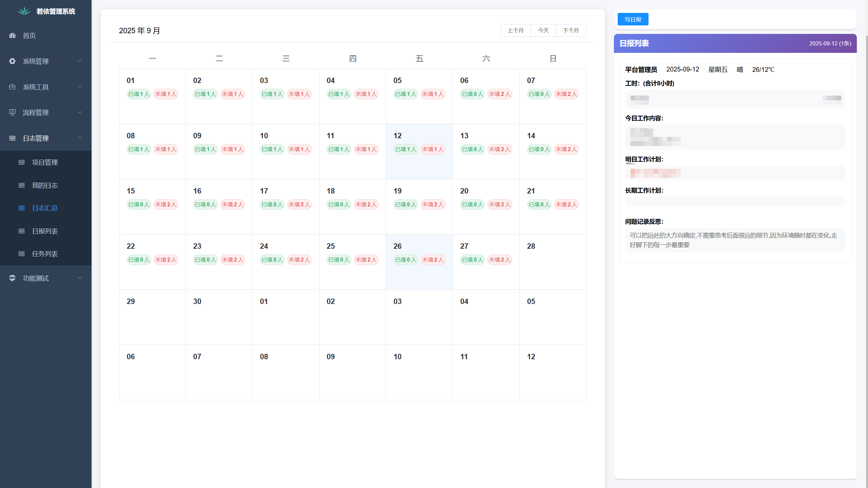Click the 功能测试 sidebar icon
The image size is (868, 488).
tap(13, 278)
